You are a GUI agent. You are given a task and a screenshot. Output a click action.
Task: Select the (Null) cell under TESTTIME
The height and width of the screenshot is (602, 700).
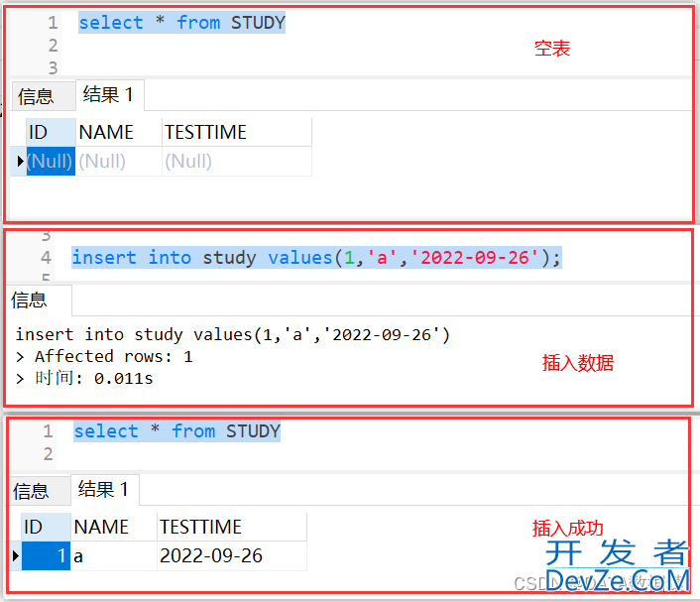pos(237,162)
